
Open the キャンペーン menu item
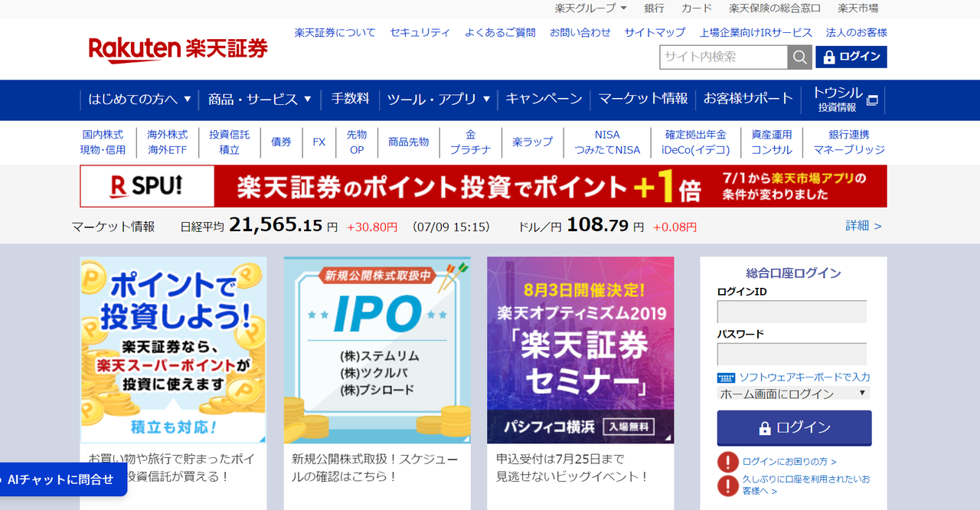click(544, 100)
